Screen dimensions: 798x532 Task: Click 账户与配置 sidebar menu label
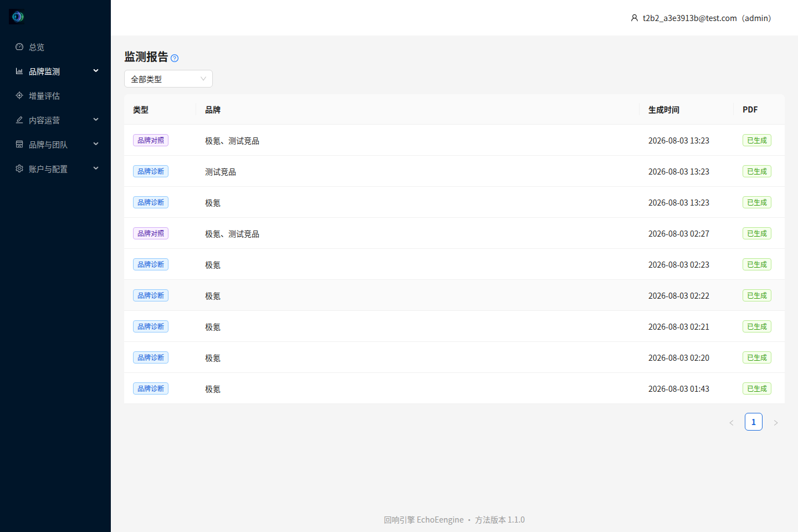(48, 169)
